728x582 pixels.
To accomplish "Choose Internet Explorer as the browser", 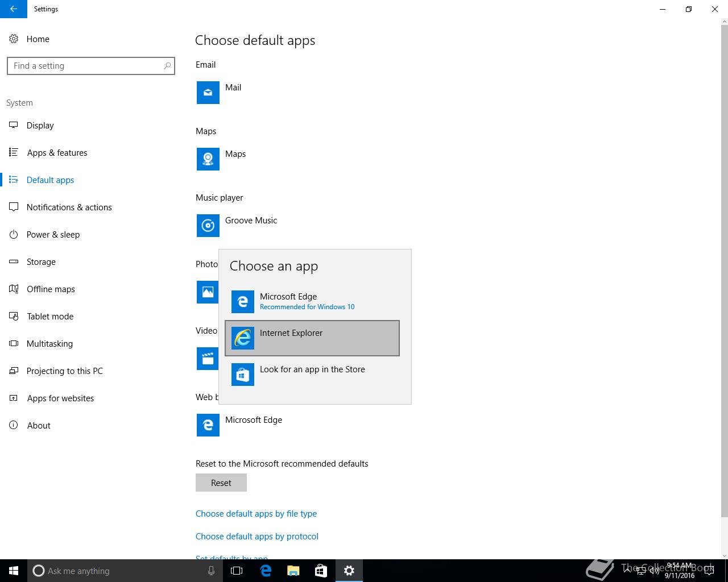I will coord(312,338).
